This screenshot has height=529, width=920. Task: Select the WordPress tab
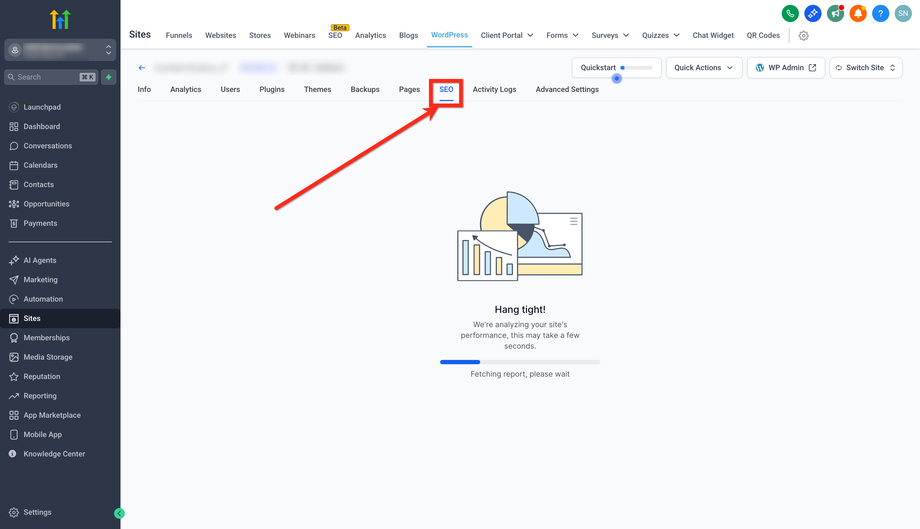click(x=449, y=35)
